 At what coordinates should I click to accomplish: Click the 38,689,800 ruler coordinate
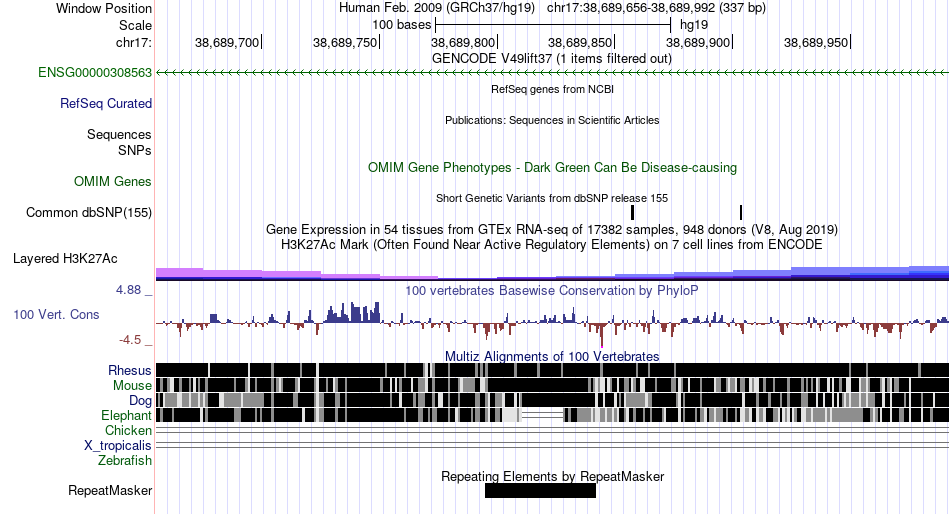[463, 42]
